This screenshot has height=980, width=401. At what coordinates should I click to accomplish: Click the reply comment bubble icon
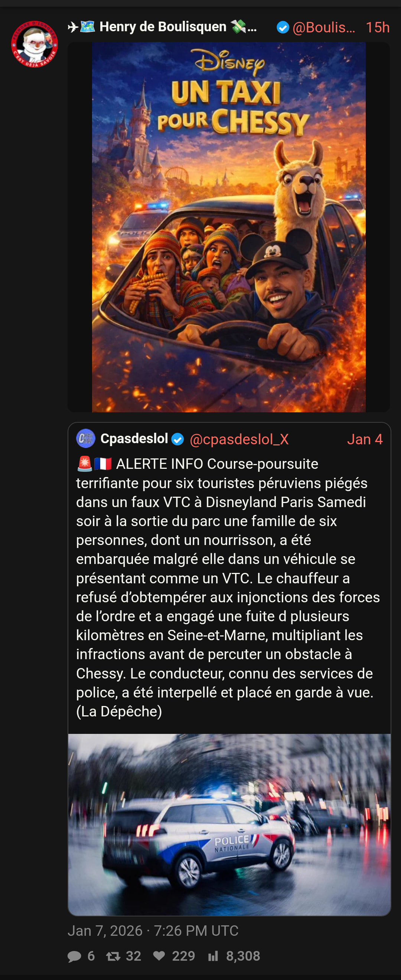(74, 956)
